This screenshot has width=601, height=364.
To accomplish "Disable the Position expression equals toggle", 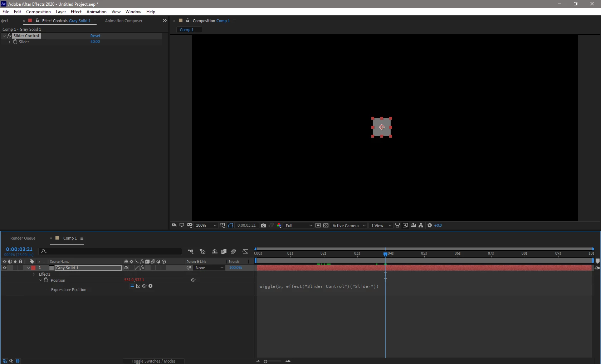I will pyautogui.click(x=132, y=286).
